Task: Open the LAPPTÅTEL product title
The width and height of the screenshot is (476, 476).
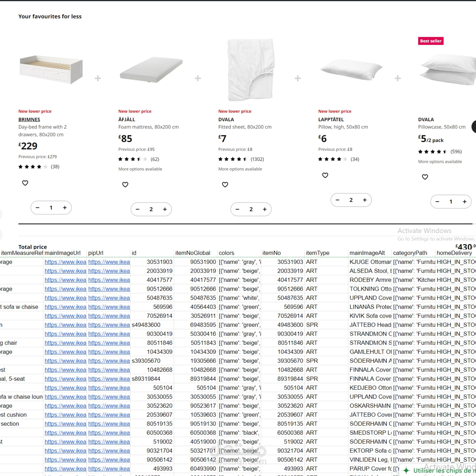Action: click(331, 119)
